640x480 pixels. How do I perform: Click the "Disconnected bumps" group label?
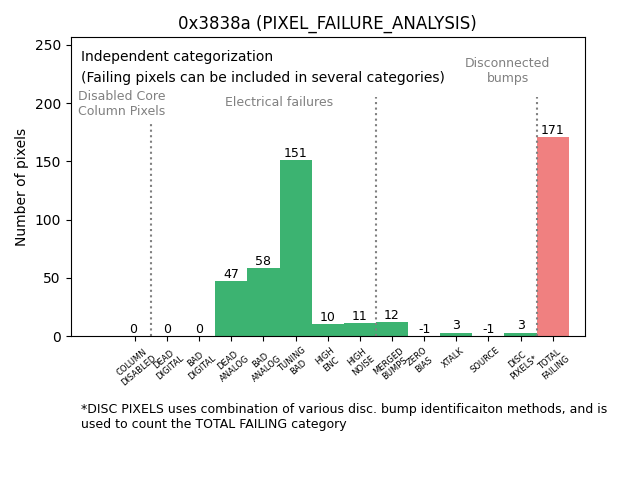507,70
